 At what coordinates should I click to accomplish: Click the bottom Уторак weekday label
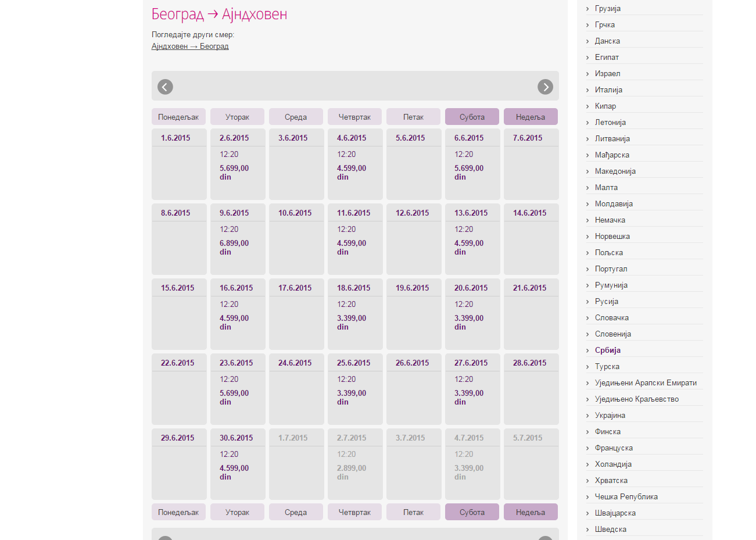(237, 512)
